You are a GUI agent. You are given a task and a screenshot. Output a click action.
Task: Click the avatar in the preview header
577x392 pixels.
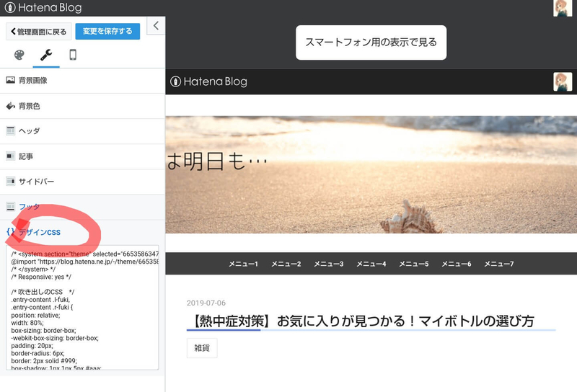click(x=563, y=81)
